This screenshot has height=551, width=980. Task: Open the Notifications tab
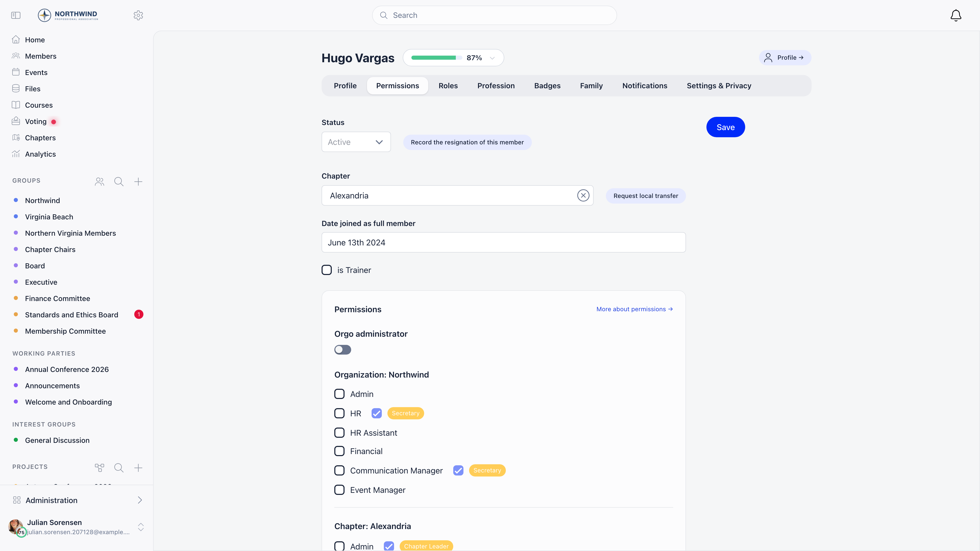[x=644, y=85]
